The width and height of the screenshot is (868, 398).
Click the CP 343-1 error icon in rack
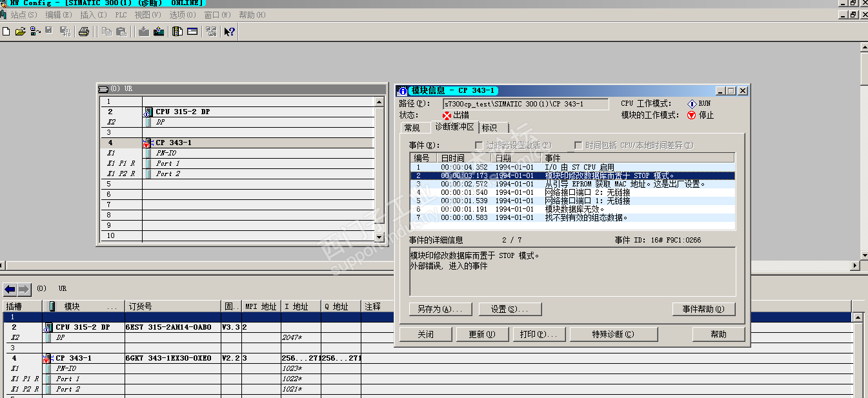[147, 143]
